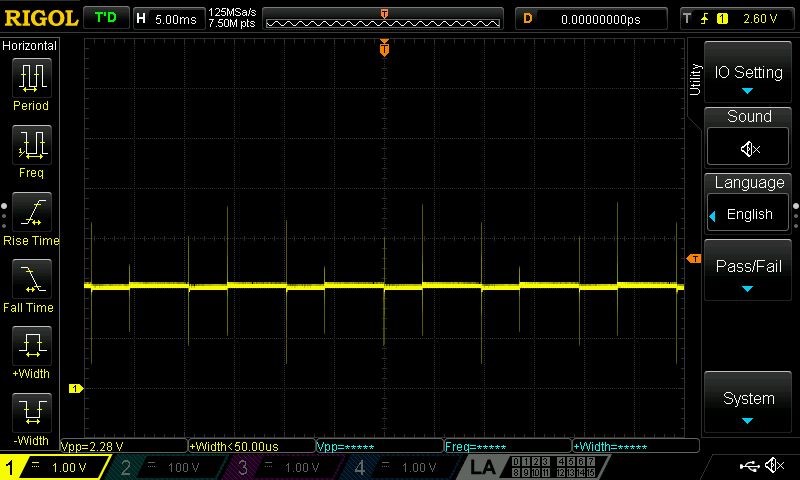Select the Freq measurement icon
Screen dimensions: 800x480
pyautogui.click(x=32, y=144)
